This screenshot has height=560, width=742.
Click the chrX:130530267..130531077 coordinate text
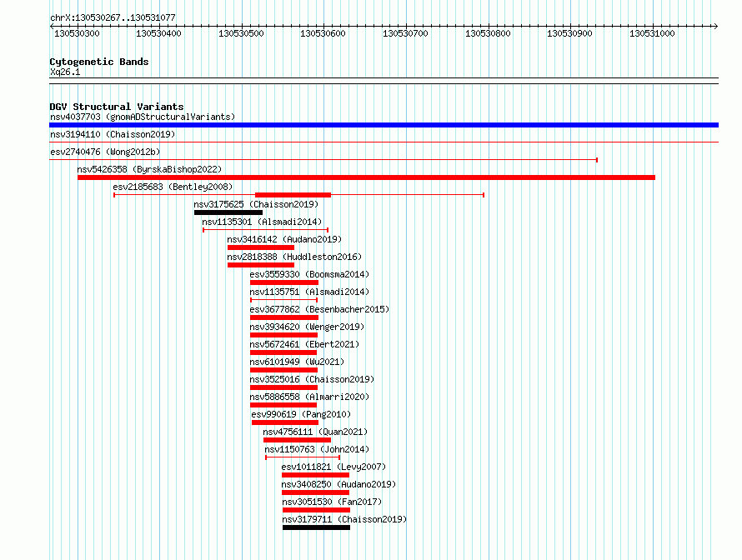113,18
